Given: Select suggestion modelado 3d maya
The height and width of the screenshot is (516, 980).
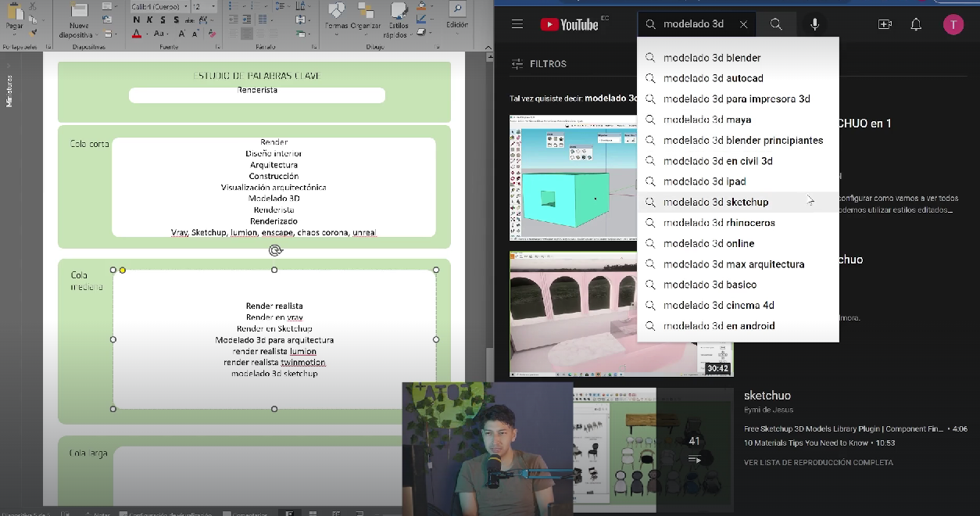Looking at the screenshot, I should point(738,120).
